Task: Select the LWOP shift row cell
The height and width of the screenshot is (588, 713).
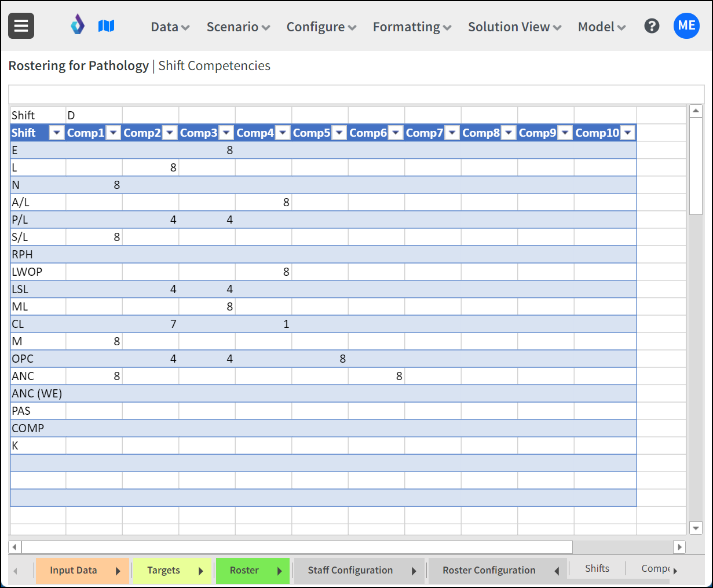Action: (38, 272)
